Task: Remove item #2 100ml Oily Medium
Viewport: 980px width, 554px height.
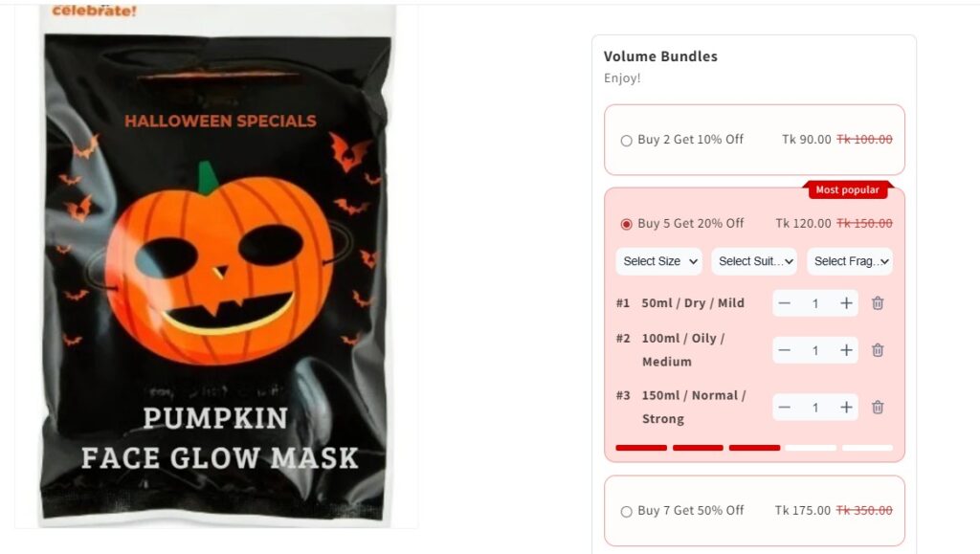Action: 878,350
